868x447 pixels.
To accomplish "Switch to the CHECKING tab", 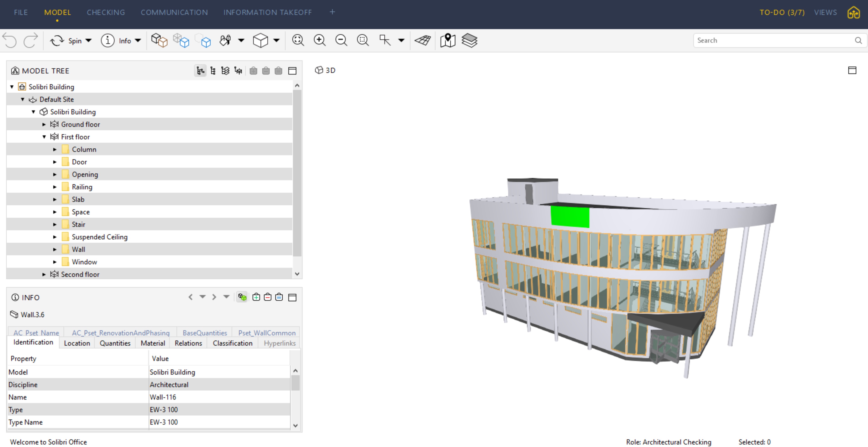I will tap(106, 12).
